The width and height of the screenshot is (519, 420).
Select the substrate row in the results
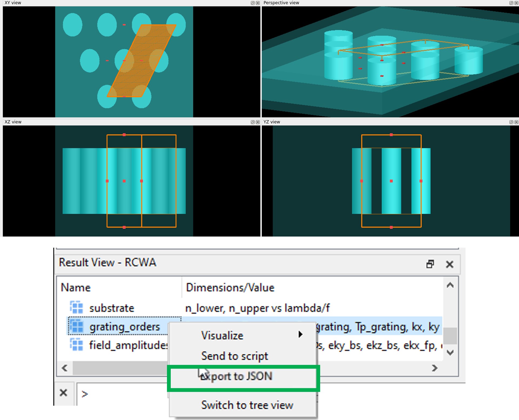(x=112, y=308)
